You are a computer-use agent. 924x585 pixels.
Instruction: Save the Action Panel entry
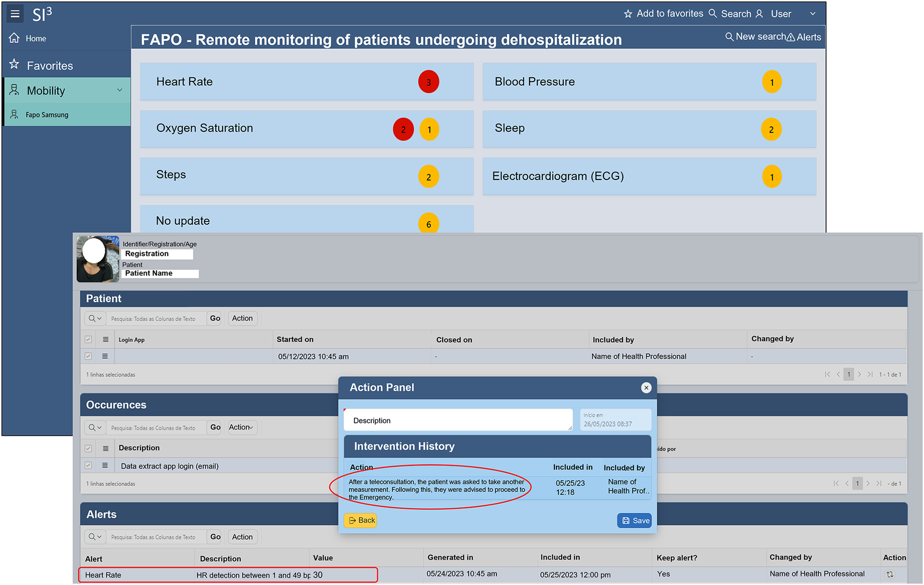pos(635,520)
